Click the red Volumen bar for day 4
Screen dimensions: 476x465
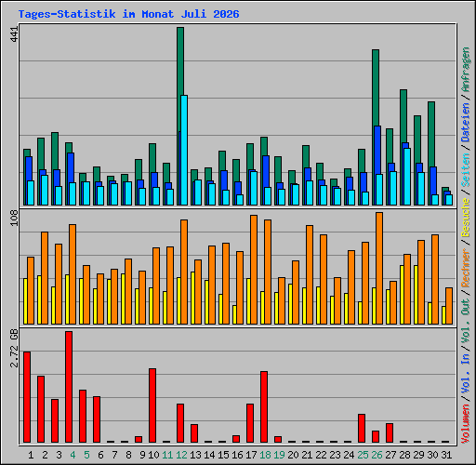69,387
